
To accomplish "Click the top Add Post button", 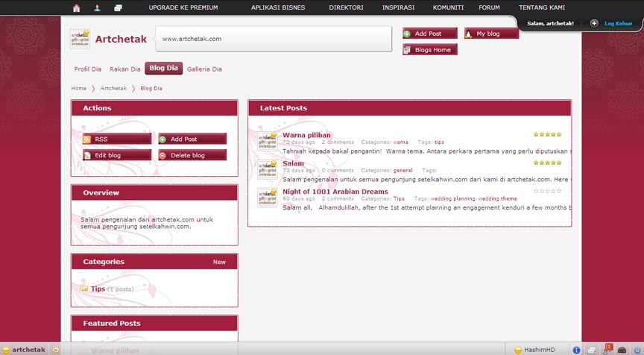I will click(x=430, y=34).
